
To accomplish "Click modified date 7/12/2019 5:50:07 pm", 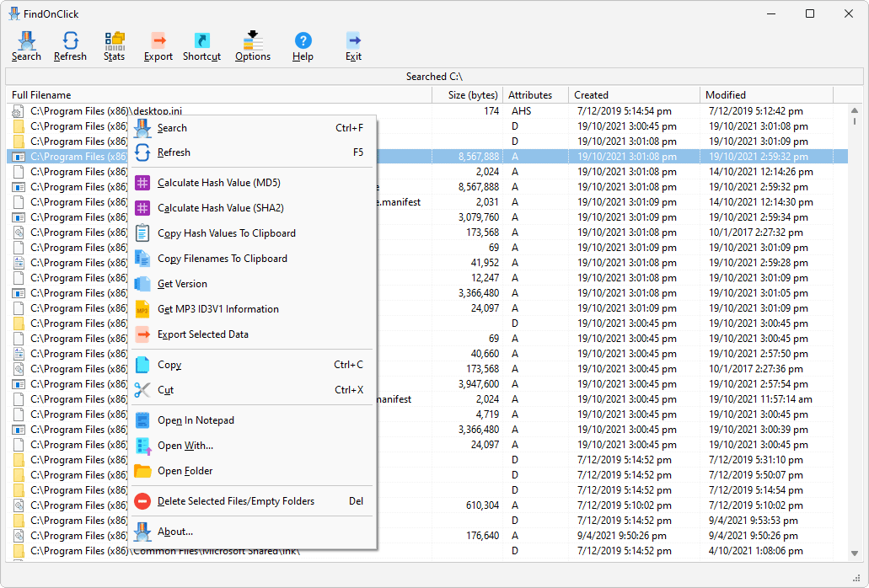I will point(756,475).
